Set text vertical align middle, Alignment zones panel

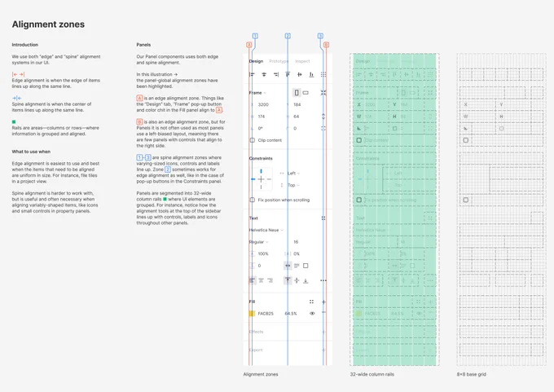(x=297, y=280)
